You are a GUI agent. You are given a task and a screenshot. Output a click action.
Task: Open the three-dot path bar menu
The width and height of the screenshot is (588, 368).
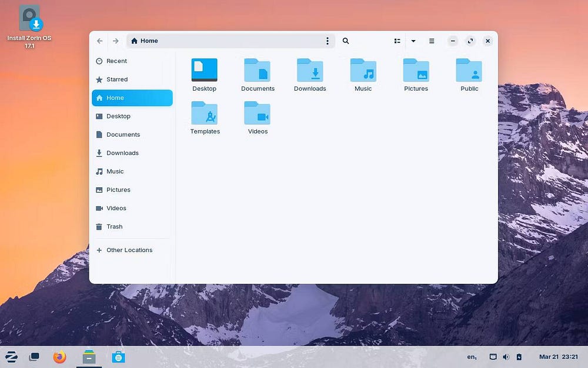pyautogui.click(x=328, y=41)
